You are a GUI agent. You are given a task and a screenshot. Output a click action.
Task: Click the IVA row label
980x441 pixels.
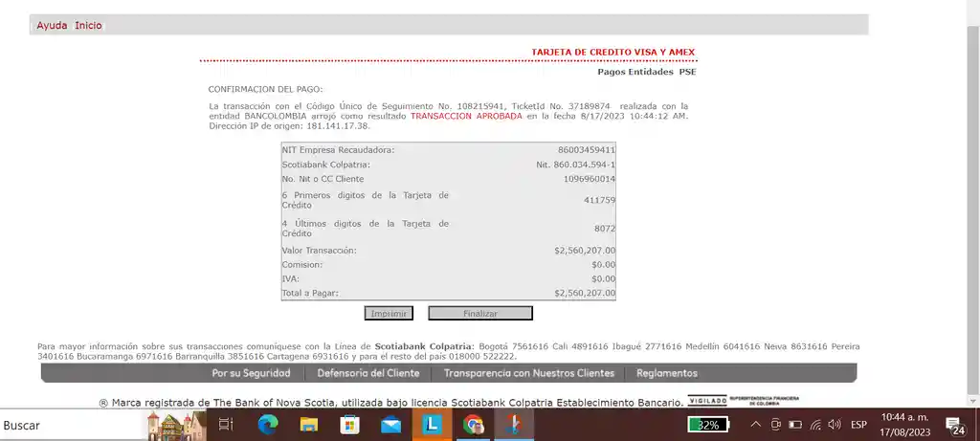tap(291, 279)
